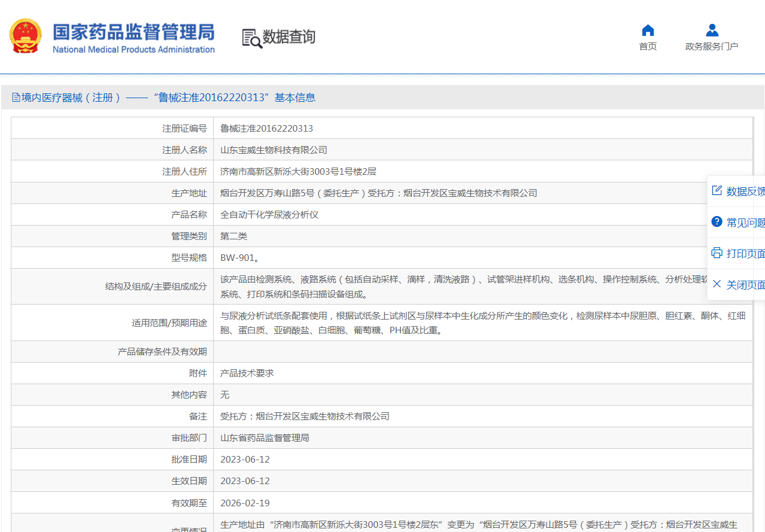The width and height of the screenshot is (765, 532).
Task: Open 常见问题 in side panel
Action: coord(745,223)
